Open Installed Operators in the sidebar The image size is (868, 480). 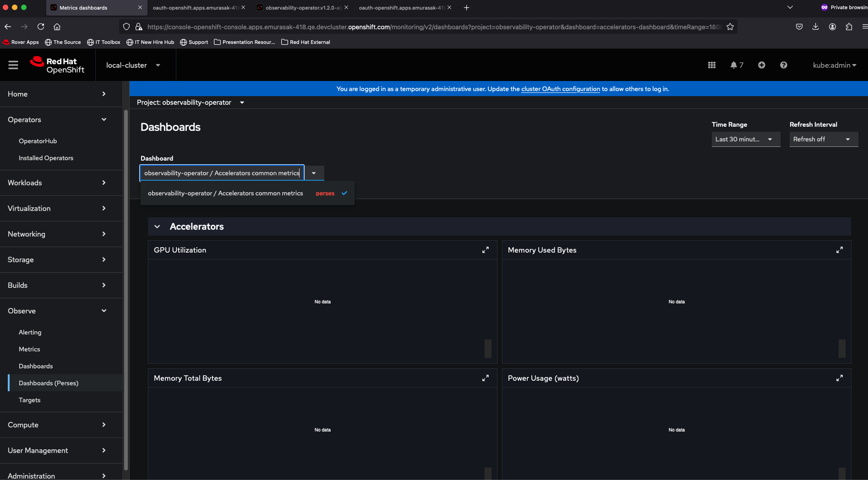[x=46, y=158]
